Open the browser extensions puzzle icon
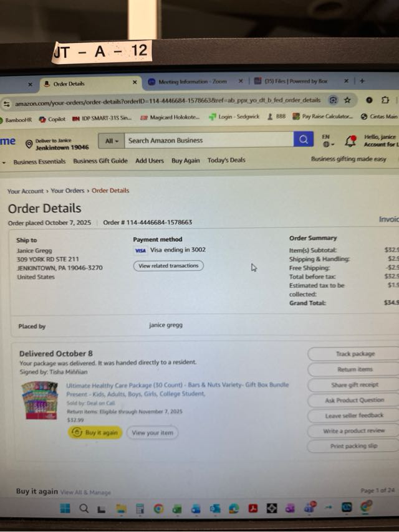This screenshot has width=399, height=532. (x=385, y=100)
